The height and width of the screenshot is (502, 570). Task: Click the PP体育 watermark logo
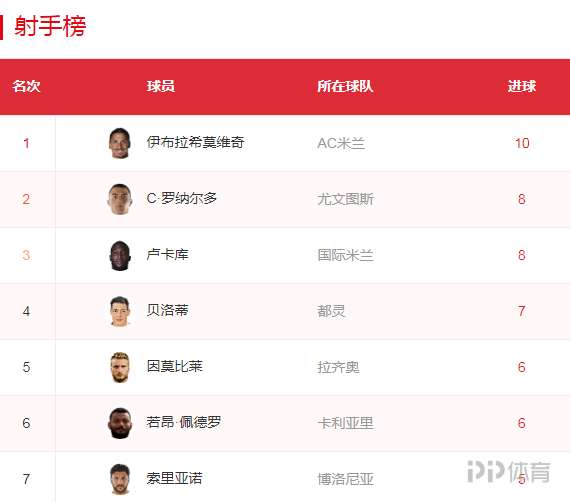tap(509, 471)
